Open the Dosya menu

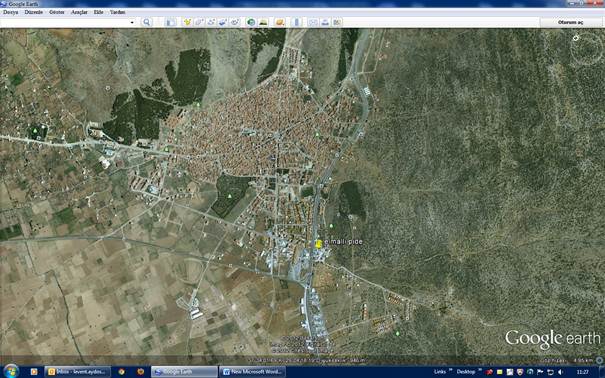11,12
